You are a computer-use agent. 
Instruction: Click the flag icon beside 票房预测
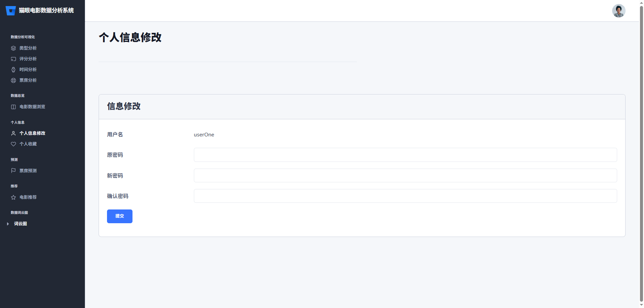[13, 171]
